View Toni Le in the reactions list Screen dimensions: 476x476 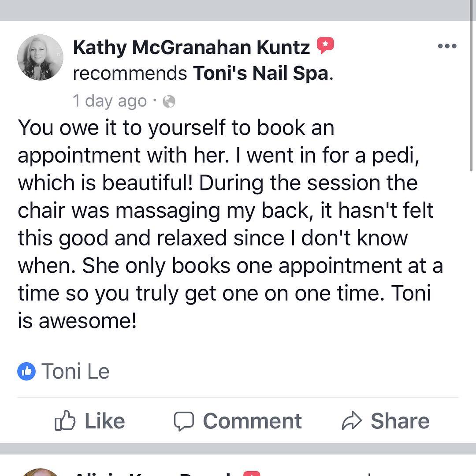click(x=75, y=372)
